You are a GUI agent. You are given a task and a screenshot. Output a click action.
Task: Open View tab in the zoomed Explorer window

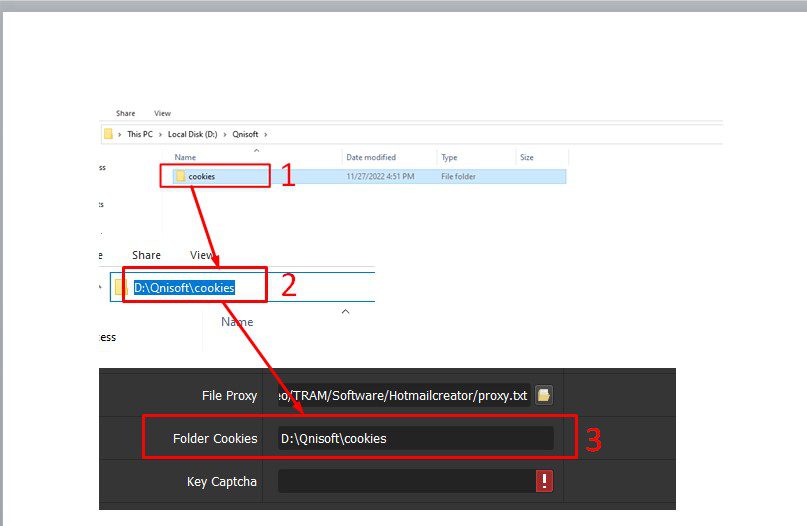pyautogui.click(x=202, y=255)
